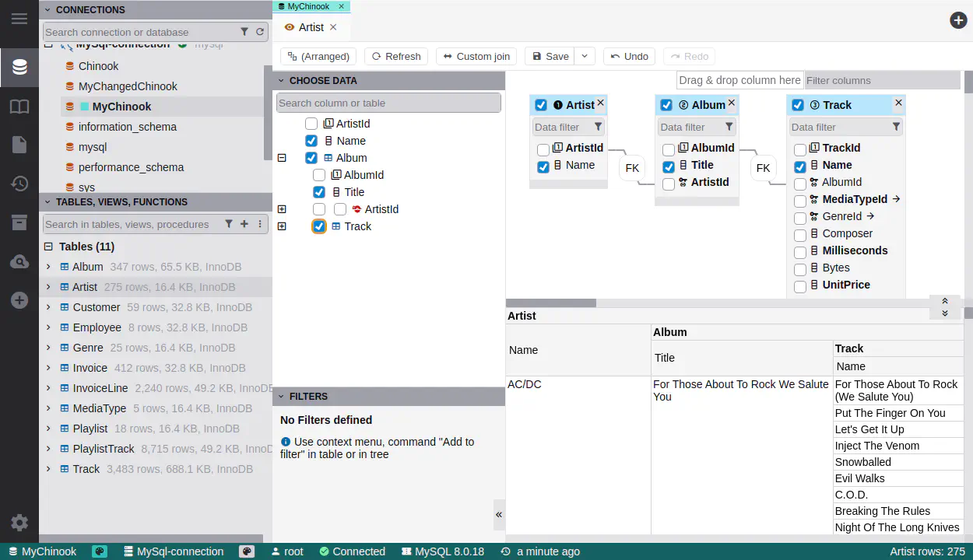Switch to the MyChinook tab
Screen dimensions: 973x560
coord(311,6)
